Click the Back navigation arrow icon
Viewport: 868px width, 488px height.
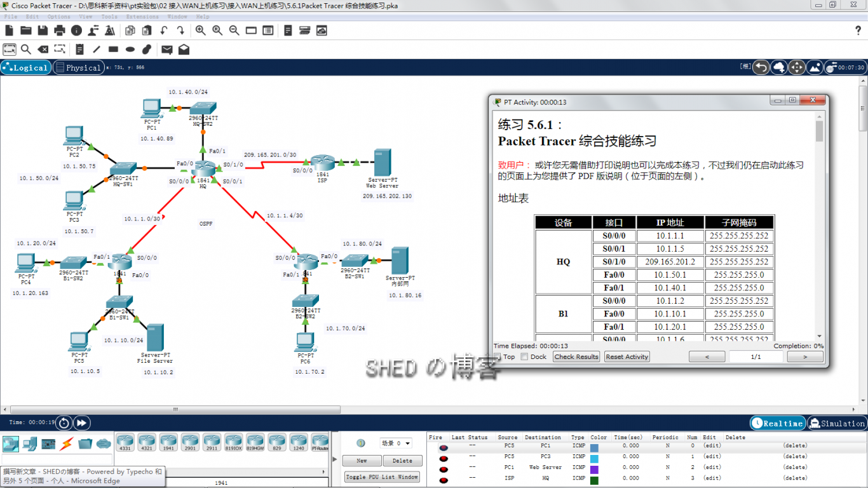coord(761,67)
